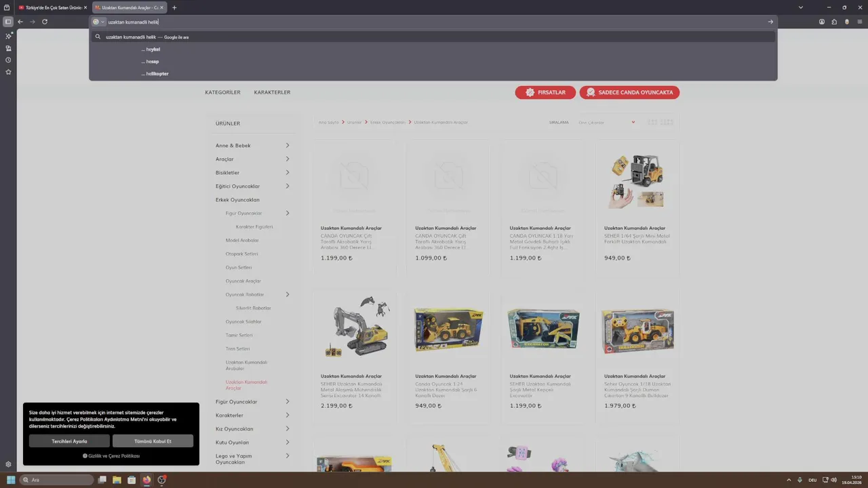Open Firefox View icon in tab bar
This screenshot has height=488, width=868.
pyautogui.click(x=7, y=7)
